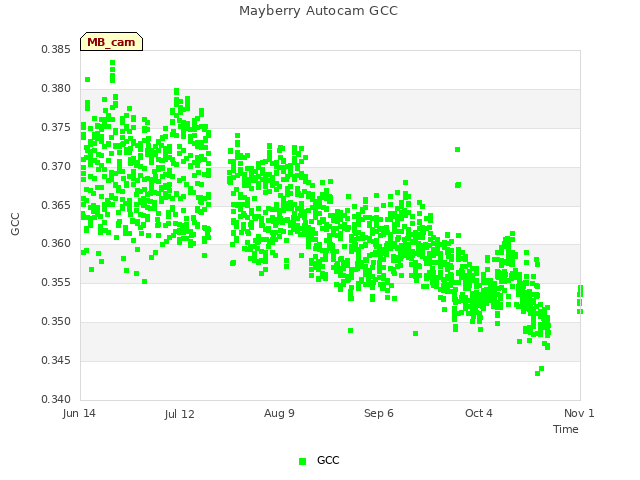
Task: Click the 0.345 y-axis tick label
Action: tap(56, 360)
